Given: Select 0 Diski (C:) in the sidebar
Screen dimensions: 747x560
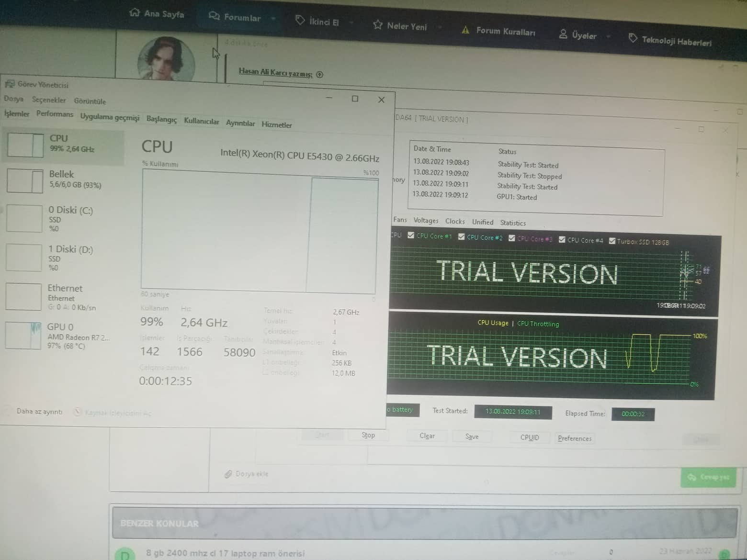Looking at the screenshot, I should pyautogui.click(x=63, y=219).
